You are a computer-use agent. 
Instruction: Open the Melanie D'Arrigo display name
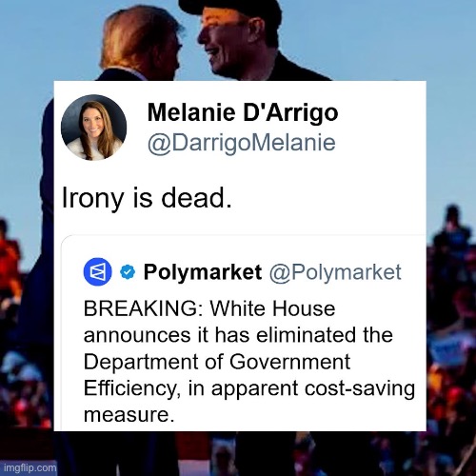tap(243, 112)
